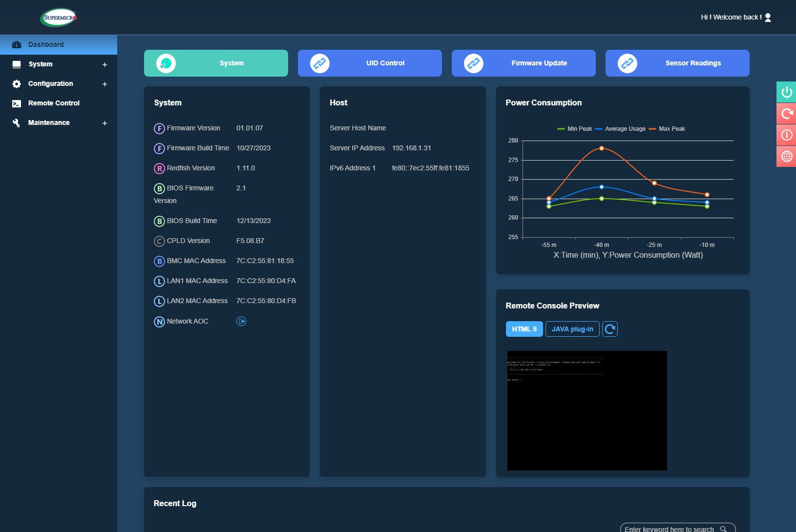The width and height of the screenshot is (796, 532).
Task: Open Network AOC details arrow icon
Action: [x=241, y=321]
